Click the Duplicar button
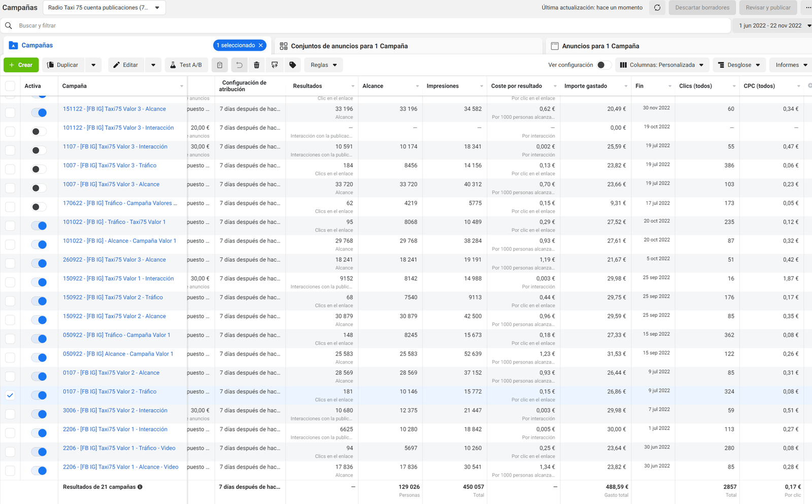Screen dimensions: 812x504 click(63, 65)
